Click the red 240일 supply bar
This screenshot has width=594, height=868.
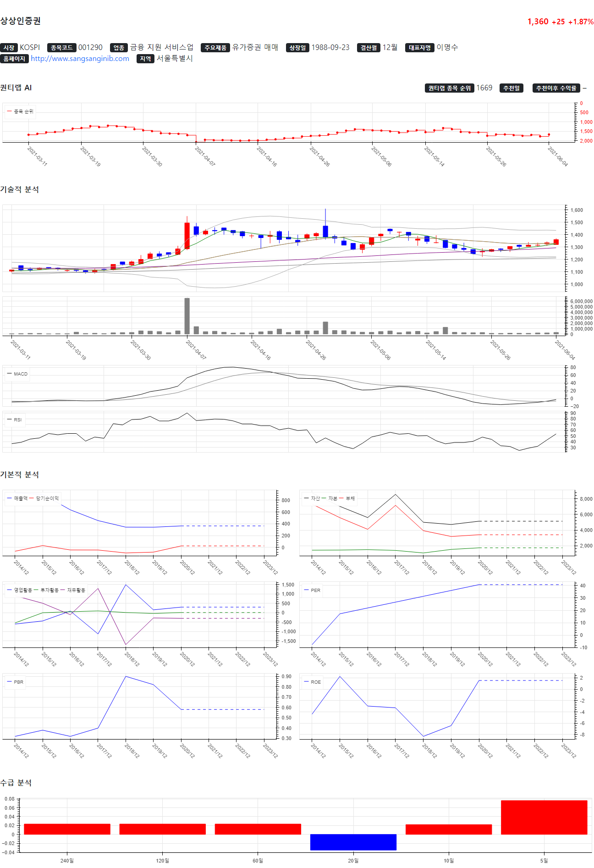pyautogui.click(x=67, y=829)
